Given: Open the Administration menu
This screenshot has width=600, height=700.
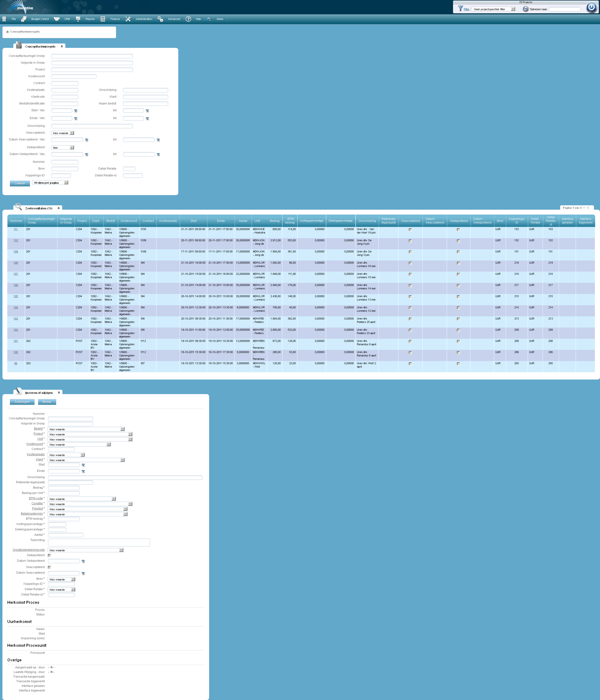Looking at the screenshot, I should (144, 19).
